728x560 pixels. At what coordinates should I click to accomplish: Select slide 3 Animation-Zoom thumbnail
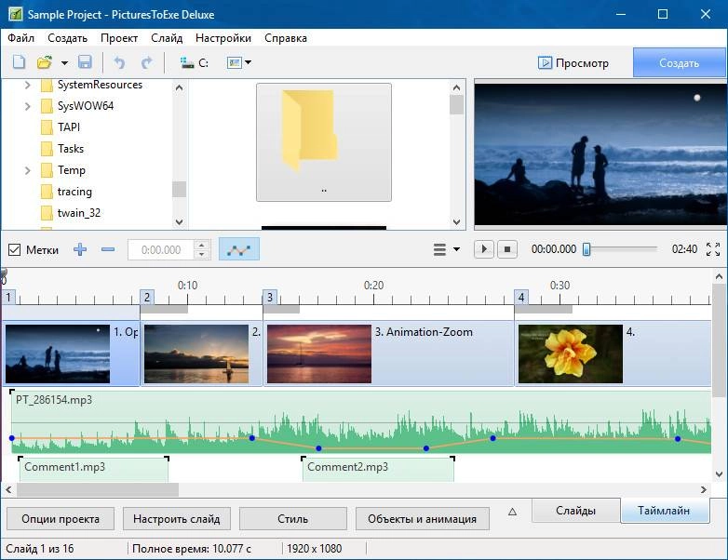[x=319, y=353]
